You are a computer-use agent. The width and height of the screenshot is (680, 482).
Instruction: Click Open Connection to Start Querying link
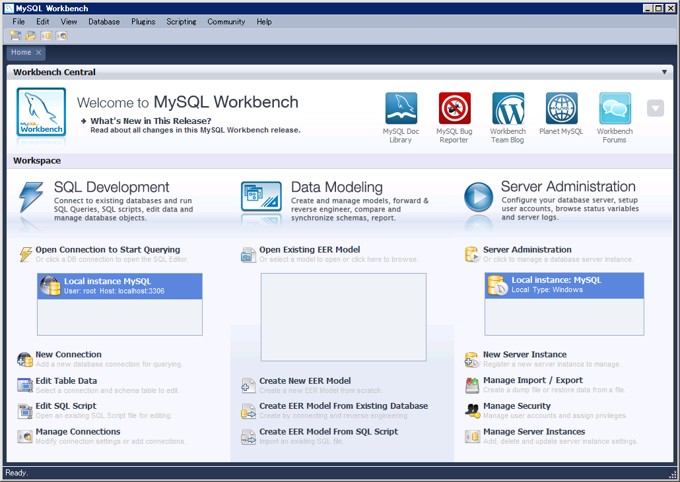108,250
